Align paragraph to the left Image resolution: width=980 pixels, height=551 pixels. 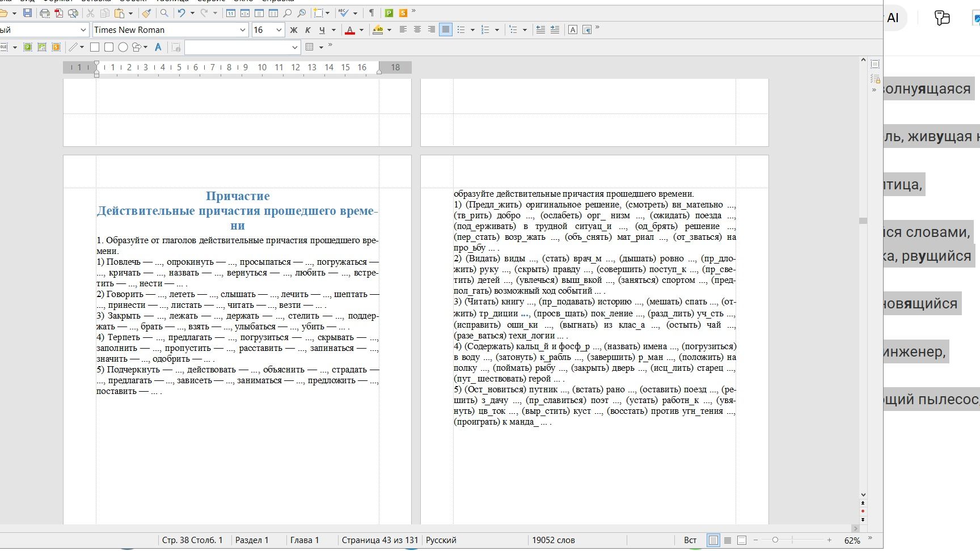click(403, 30)
